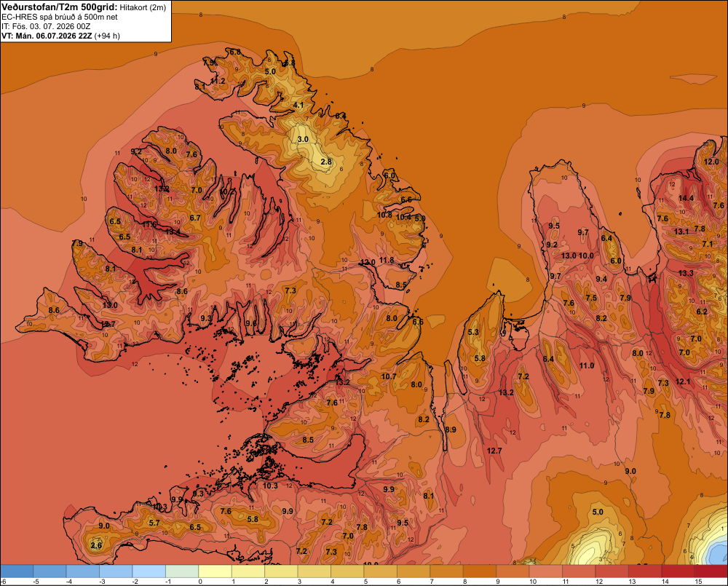Select the '10.8' temperature value
Image resolution: width=728 pixels, height=586 pixels.
pos(384,215)
